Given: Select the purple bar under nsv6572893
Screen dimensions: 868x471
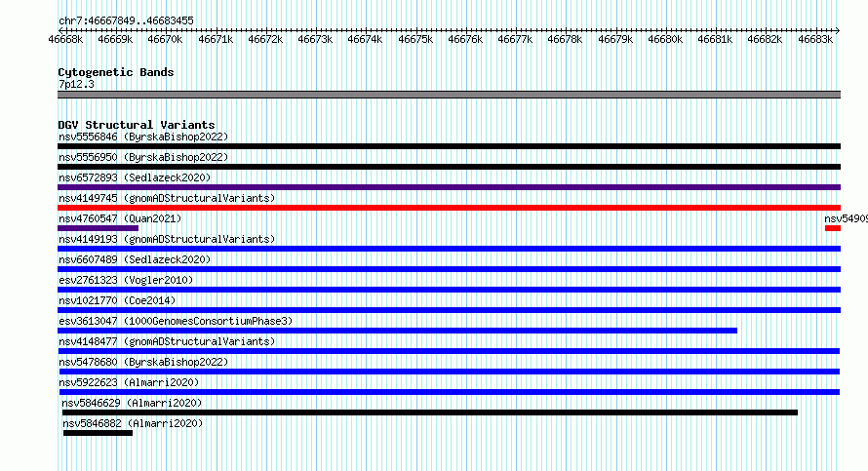Looking at the screenshot, I should click(449, 187).
